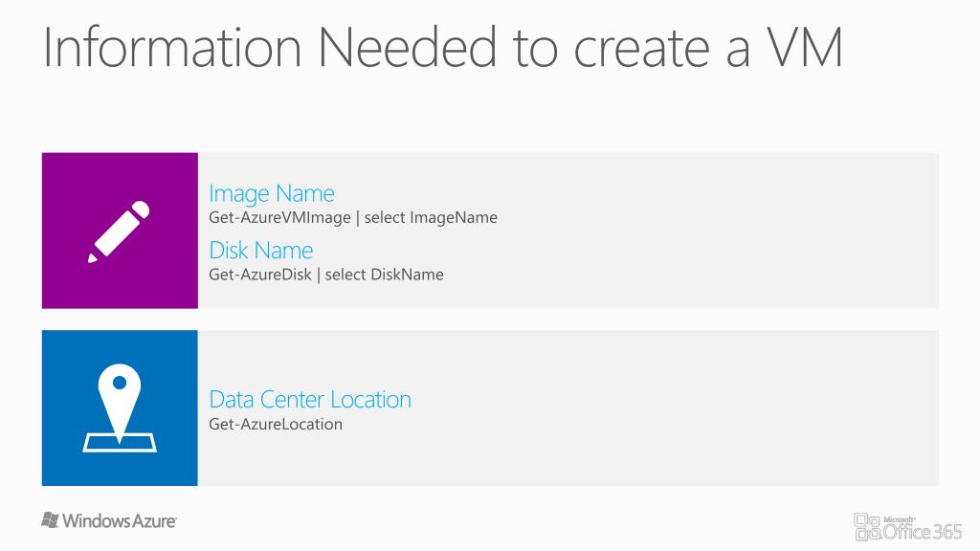Screen dimensions: 980x551
Task: Click the Windows Azure wordmark text
Action: tap(119, 521)
